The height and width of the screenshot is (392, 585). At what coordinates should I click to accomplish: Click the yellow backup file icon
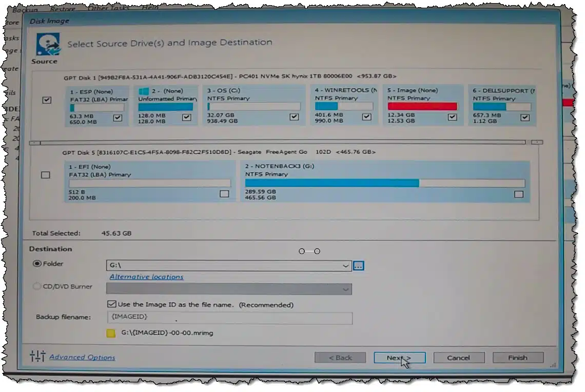[x=111, y=333]
